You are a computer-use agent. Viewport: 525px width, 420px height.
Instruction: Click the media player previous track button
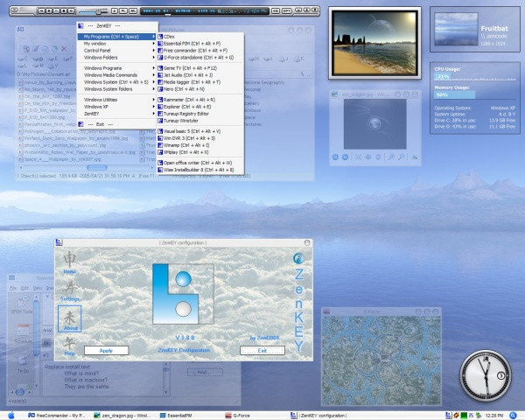(x=41, y=10)
